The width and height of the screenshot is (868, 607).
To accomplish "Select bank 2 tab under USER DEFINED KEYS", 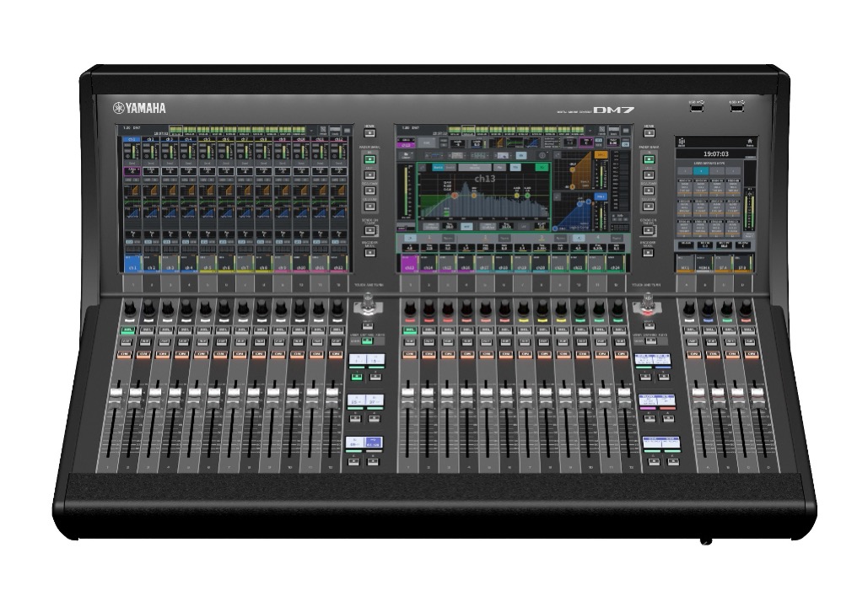I will [701, 171].
